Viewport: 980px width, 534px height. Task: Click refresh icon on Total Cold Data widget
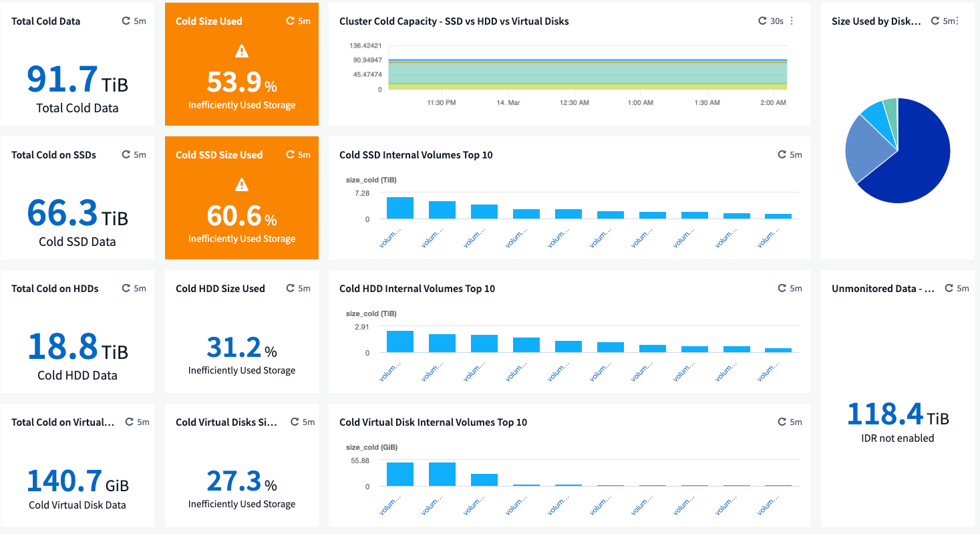tap(126, 21)
